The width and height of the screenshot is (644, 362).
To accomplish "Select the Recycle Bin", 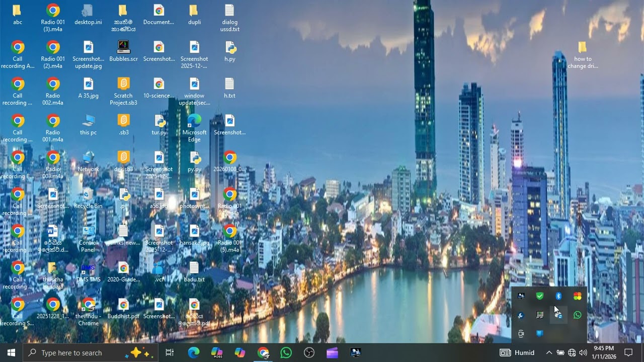I will point(88,198).
